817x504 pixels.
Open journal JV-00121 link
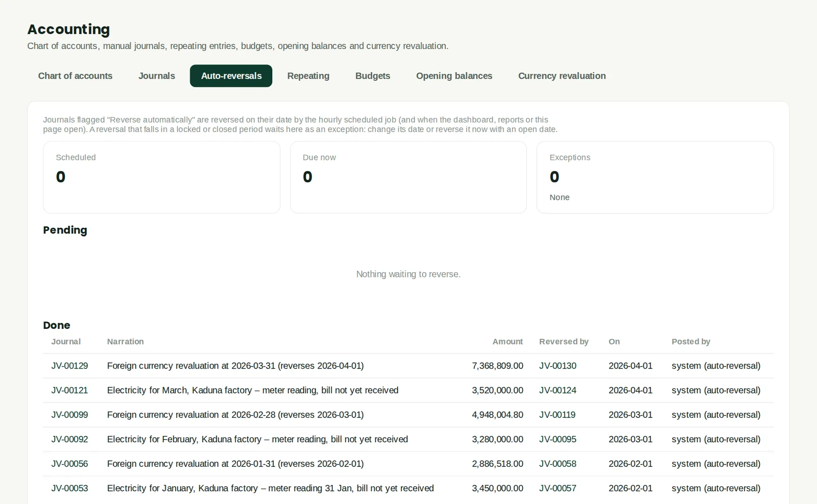click(69, 391)
